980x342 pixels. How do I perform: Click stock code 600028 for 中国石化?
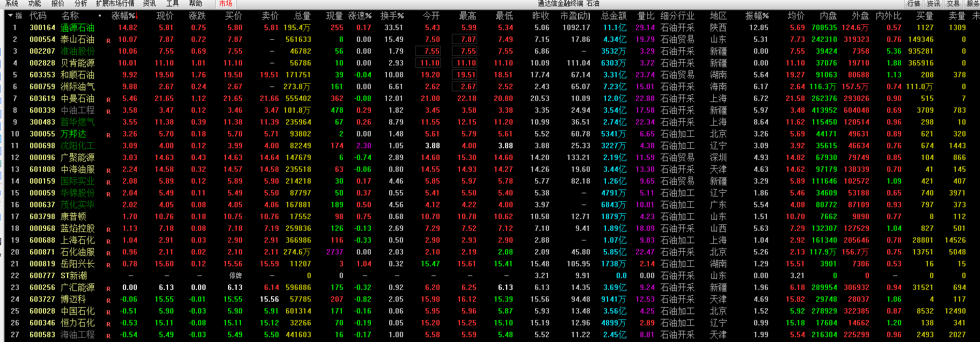point(42,311)
